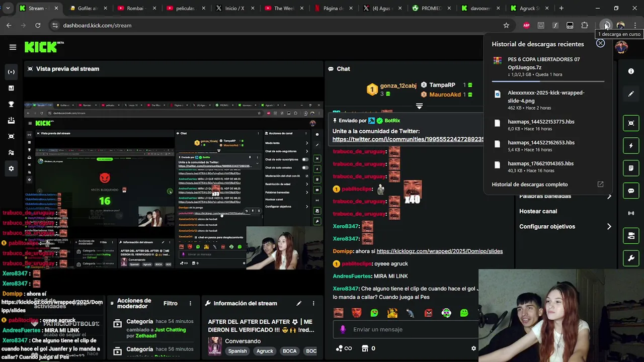Click the Enviar un mensaje chat input
The image size is (644, 362).
pyautogui.click(x=405, y=329)
